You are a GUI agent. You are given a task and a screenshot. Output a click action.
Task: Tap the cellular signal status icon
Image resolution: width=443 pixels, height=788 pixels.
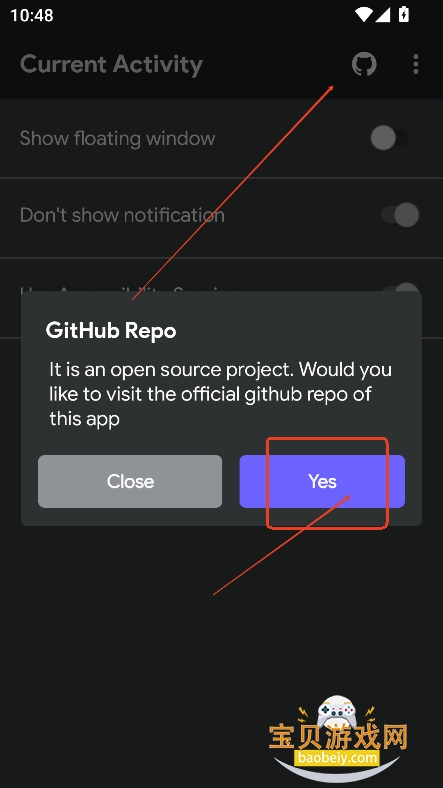(x=382, y=15)
